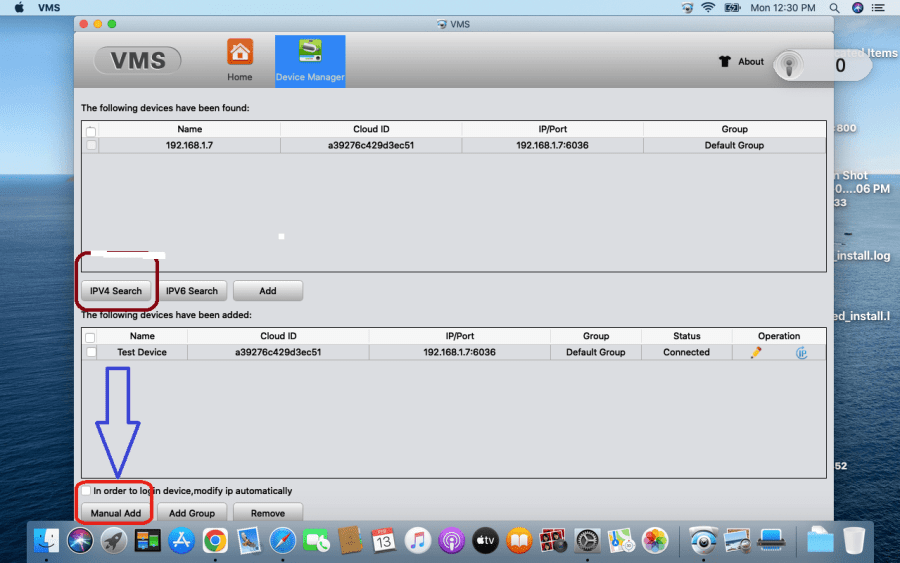Click the microphone alarm counter icon
This screenshot has height=563, width=900.
789,66
